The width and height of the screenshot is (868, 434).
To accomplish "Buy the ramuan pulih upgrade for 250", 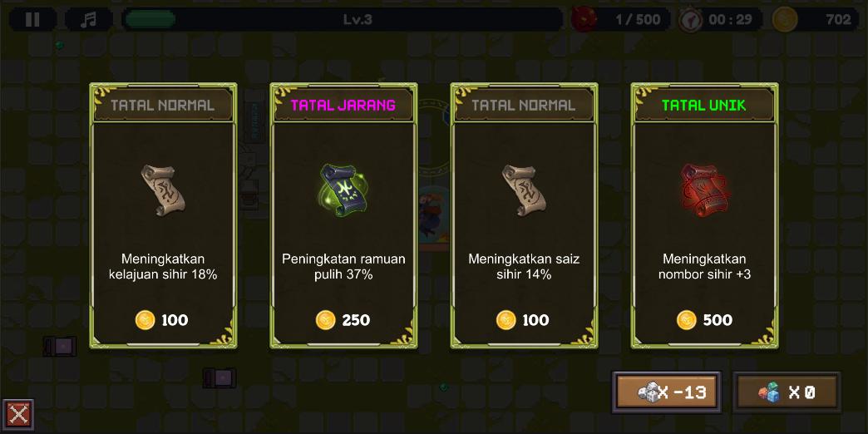I will [343, 320].
